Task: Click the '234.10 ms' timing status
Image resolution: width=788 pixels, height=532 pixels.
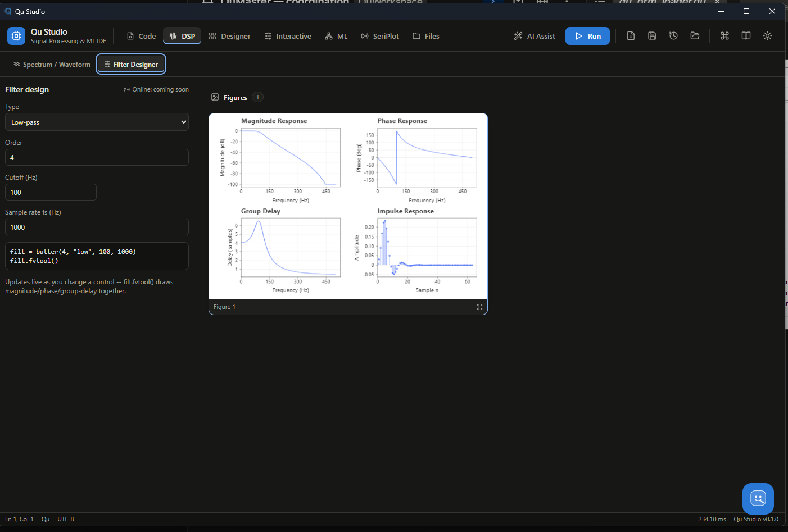Action: coord(712,519)
